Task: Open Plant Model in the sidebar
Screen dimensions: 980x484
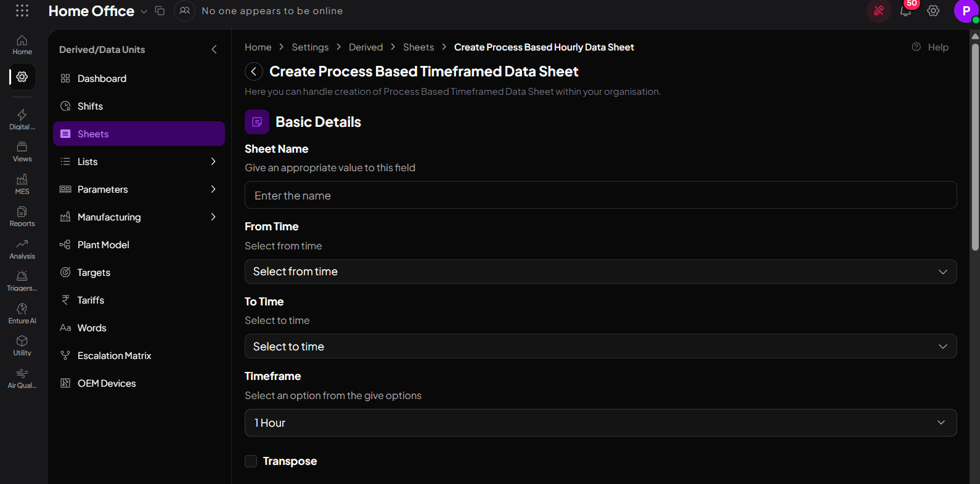Action: pyautogui.click(x=139, y=244)
